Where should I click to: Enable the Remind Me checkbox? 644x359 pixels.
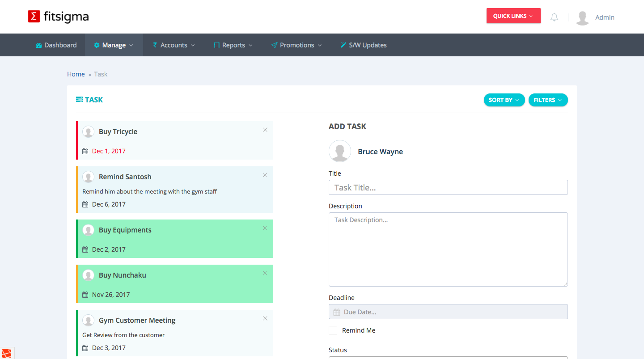333,330
